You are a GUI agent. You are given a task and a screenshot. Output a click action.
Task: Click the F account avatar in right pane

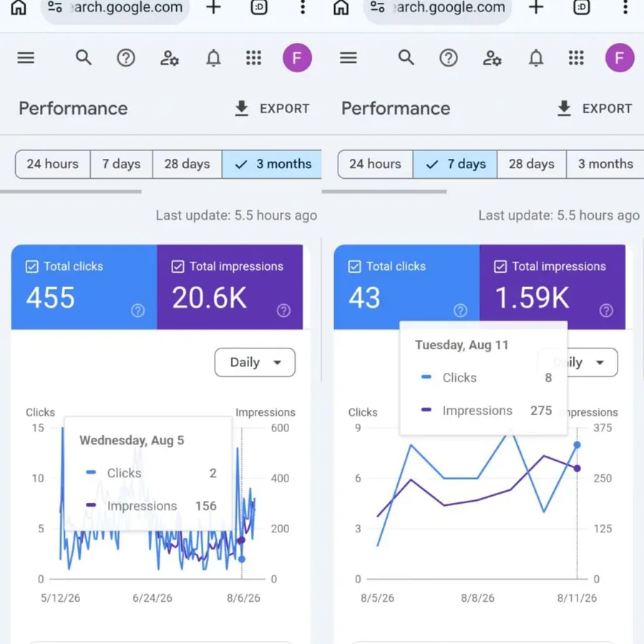(x=620, y=58)
